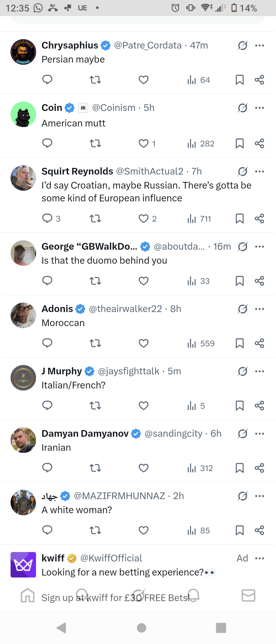
Task: Share the 'A white woman?' reply
Action: tap(259, 530)
